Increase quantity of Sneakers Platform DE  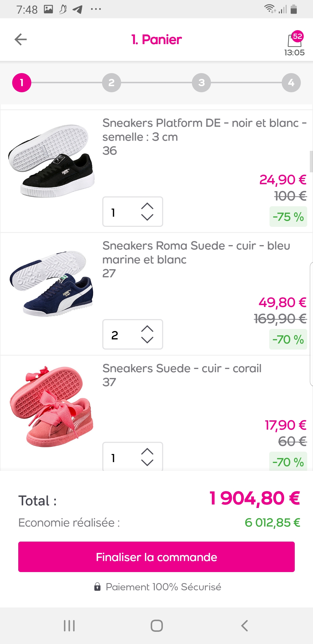pyautogui.click(x=147, y=206)
